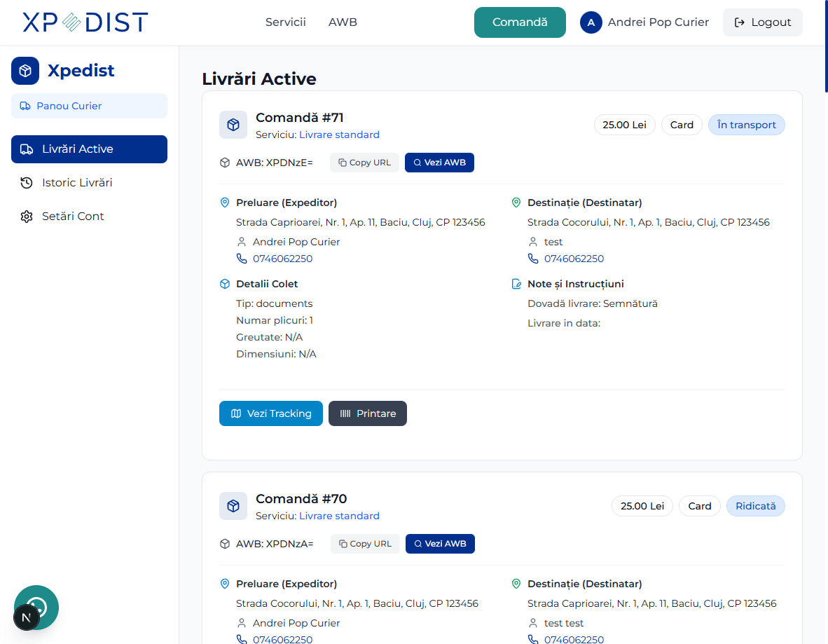Click AWB cube icon beside XPDNzA=
This screenshot has height=644, width=828.
point(225,544)
